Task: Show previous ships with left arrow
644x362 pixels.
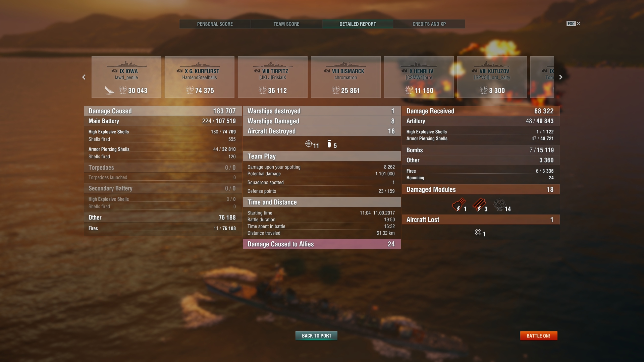Action: 84,77
